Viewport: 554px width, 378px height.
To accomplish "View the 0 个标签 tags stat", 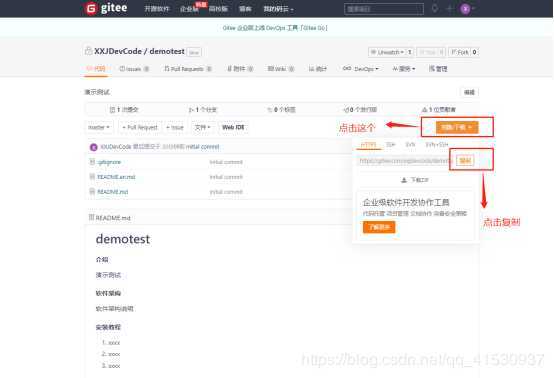I will (282, 110).
